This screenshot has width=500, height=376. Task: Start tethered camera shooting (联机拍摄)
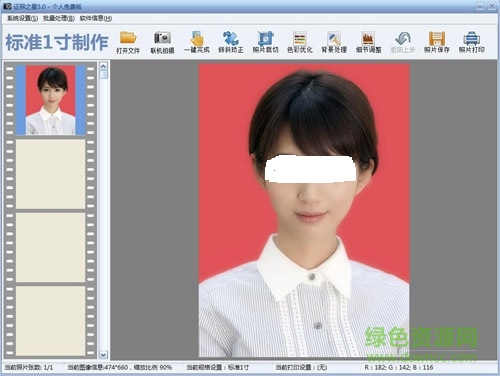tap(162, 42)
